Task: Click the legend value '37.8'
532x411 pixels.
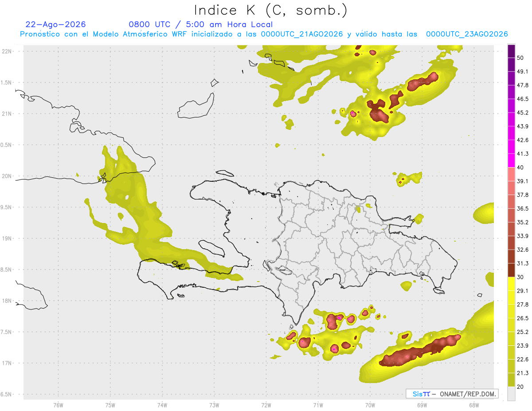Action: tap(523, 195)
